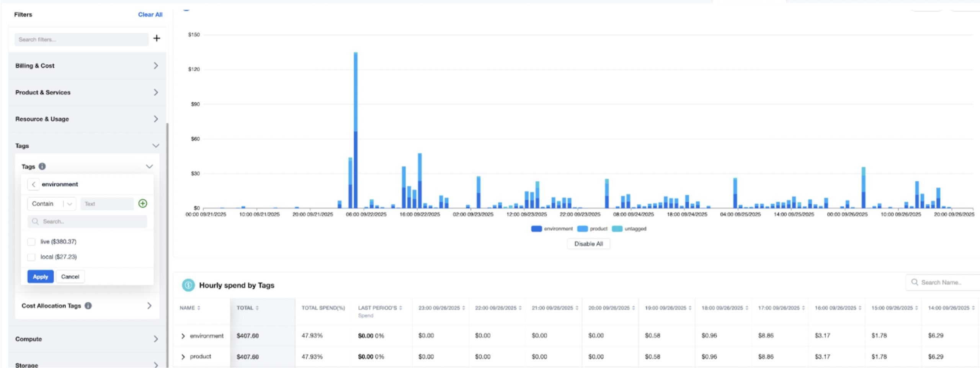Click the Hourly spend by Tags dollar icon
980x368 pixels.
coord(188,285)
